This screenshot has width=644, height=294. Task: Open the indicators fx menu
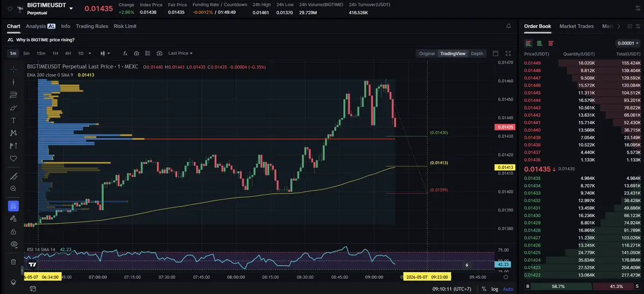[x=125, y=53]
